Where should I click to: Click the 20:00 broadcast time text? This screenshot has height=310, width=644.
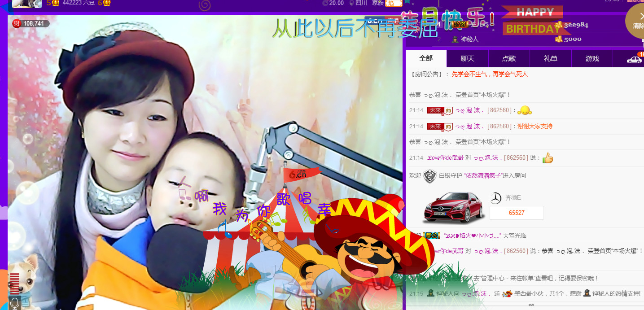pos(337,3)
